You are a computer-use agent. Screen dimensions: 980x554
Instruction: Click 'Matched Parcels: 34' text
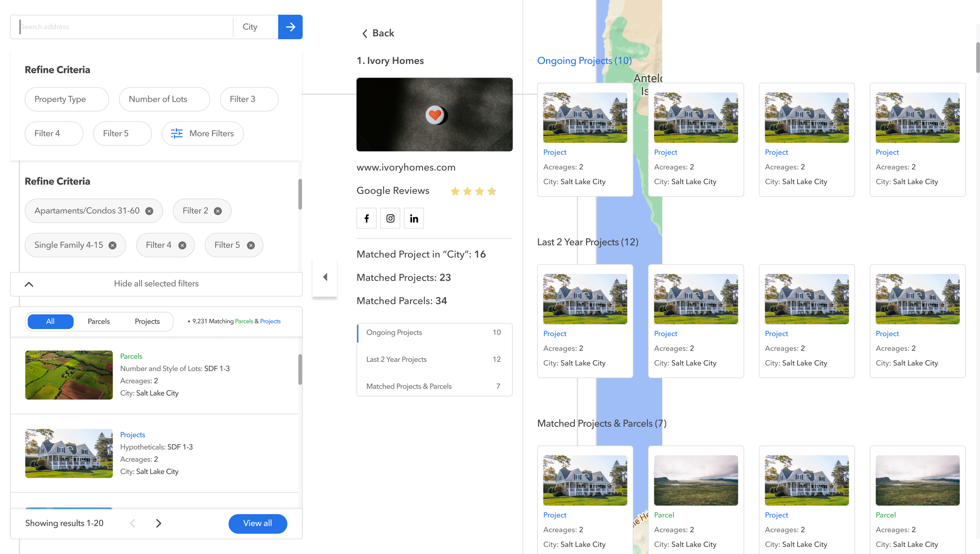pos(402,301)
